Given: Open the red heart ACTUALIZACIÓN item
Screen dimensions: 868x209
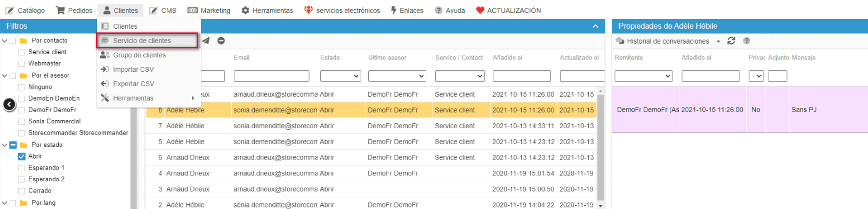Looking at the screenshot, I should pos(508,10).
